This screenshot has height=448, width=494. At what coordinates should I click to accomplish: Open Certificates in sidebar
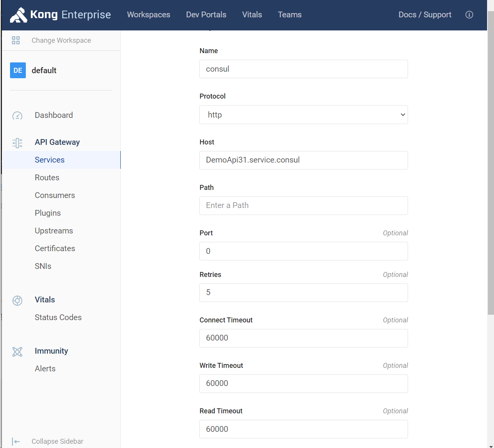pyautogui.click(x=55, y=248)
